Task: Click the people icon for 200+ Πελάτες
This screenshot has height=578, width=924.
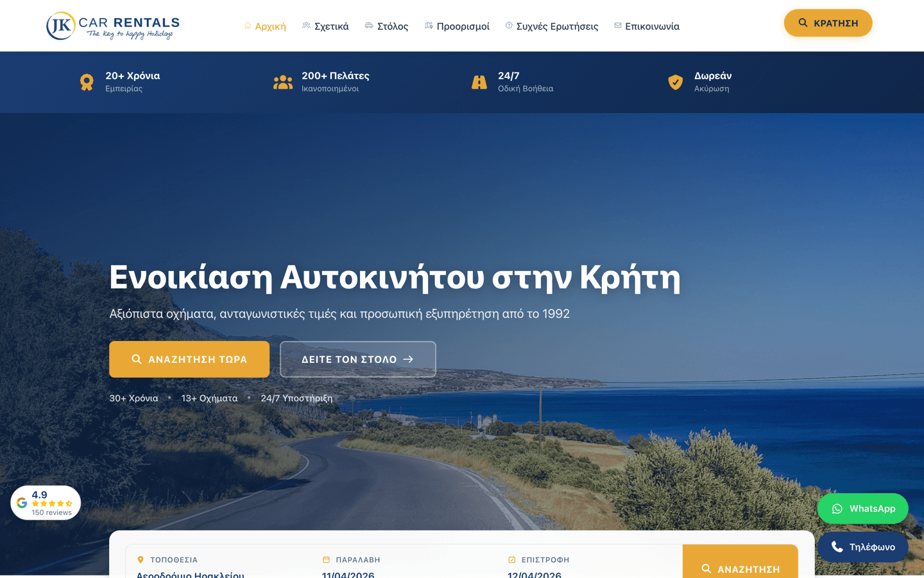Action: pyautogui.click(x=283, y=82)
